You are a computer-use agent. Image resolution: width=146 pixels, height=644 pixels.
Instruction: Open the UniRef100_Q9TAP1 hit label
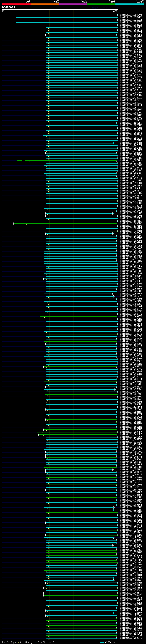click(131, 161)
